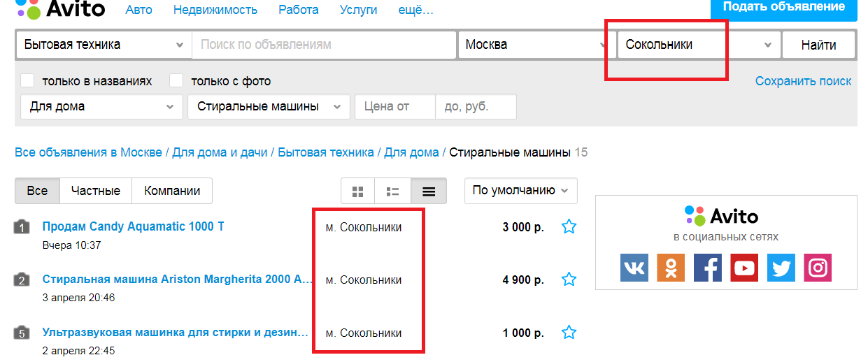The image size is (868, 362).
Task: Open listing 'Продам Candy Aquamatic 1000 T'
Action: click(133, 226)
